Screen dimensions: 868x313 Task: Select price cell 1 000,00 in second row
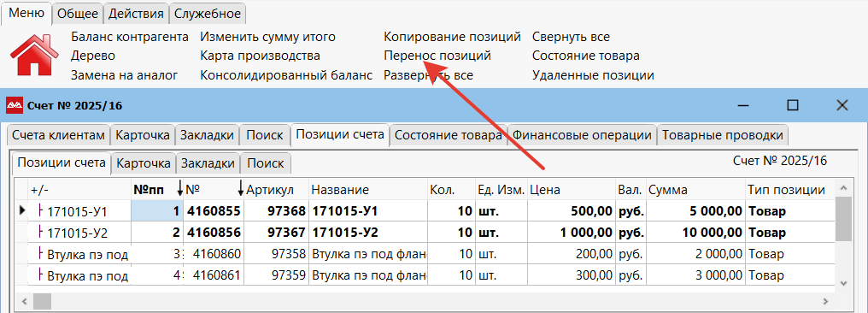[x=571, y=233]
